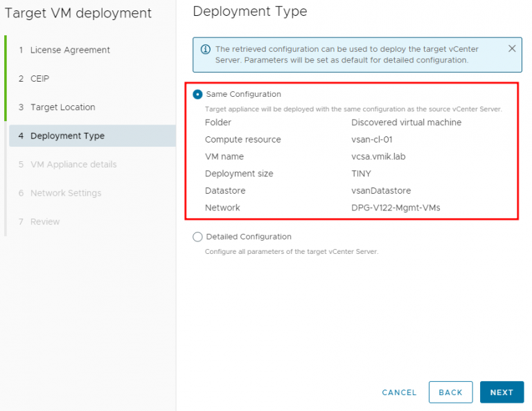Click the 'vsanDatastore' datastore value
This screenshot has height=411, width=532.
(381, 190)
